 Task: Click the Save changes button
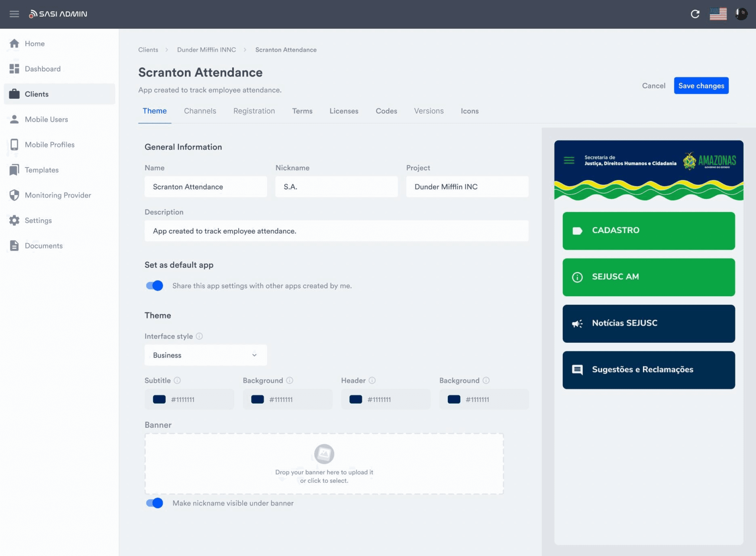tap(701, 86)
